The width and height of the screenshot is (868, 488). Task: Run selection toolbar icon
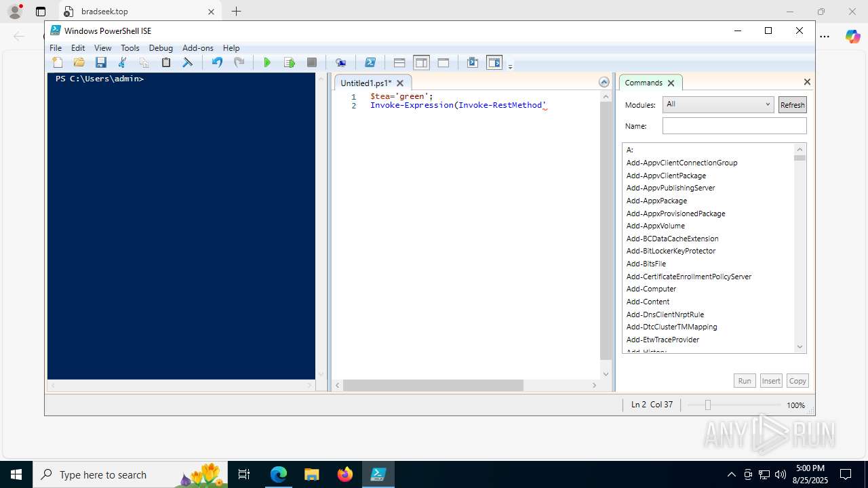[290, 62]
